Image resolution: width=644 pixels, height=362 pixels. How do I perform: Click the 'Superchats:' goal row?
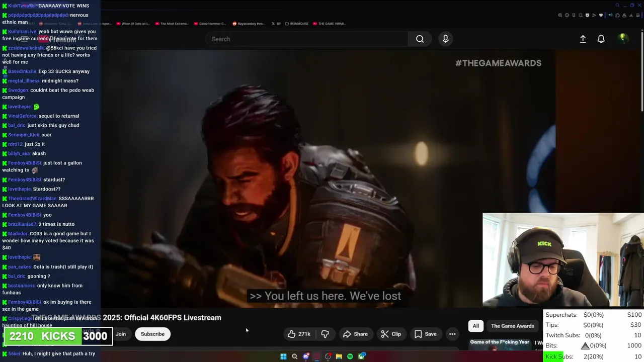click(x=593, y=315)
